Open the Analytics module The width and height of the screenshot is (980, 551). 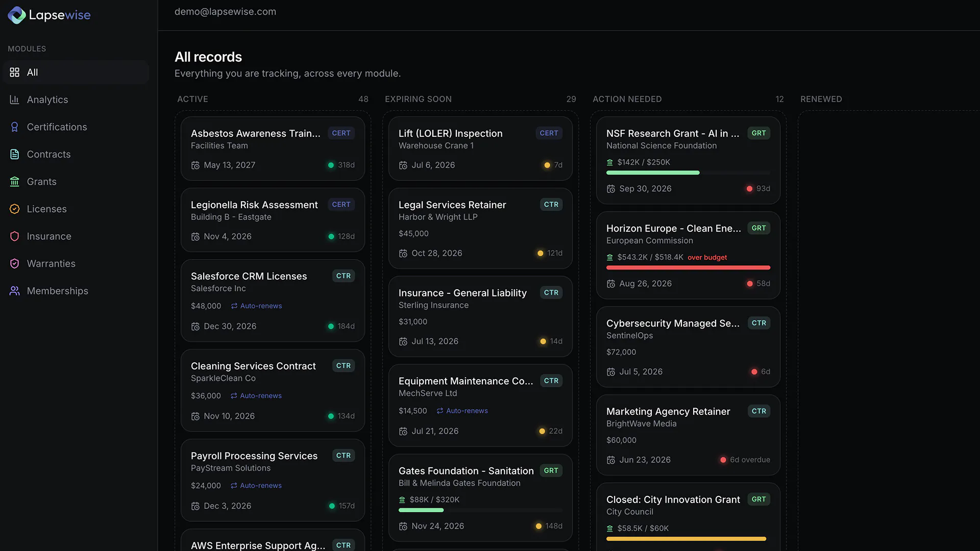[76, 99]
